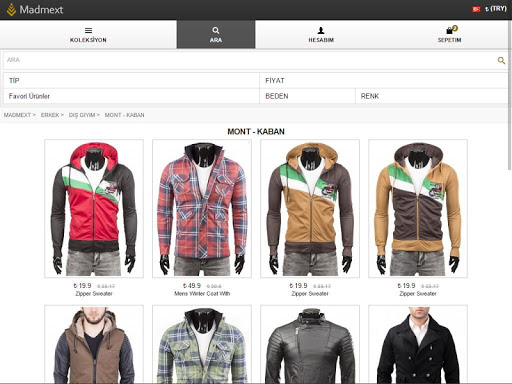Viewport: 512px width, 384px height.
Task: Click the Madmext logo icon
Action: point(11,9)
